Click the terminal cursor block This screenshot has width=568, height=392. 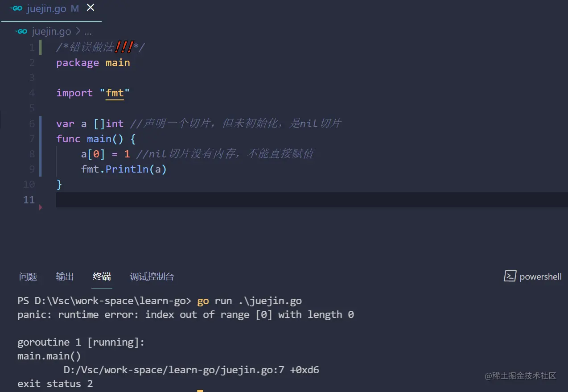(x=200, y=391)
